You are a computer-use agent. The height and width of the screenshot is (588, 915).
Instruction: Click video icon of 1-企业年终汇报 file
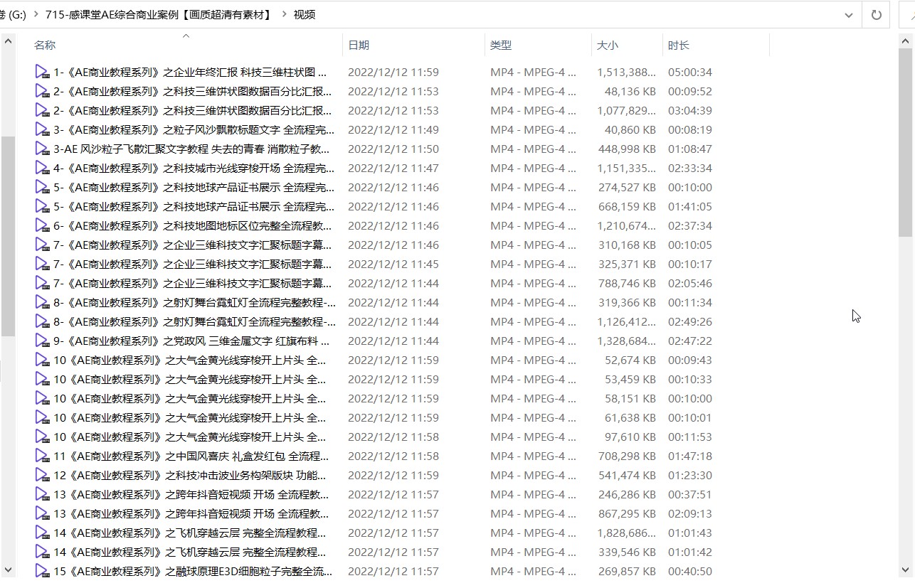click(42, 72)
